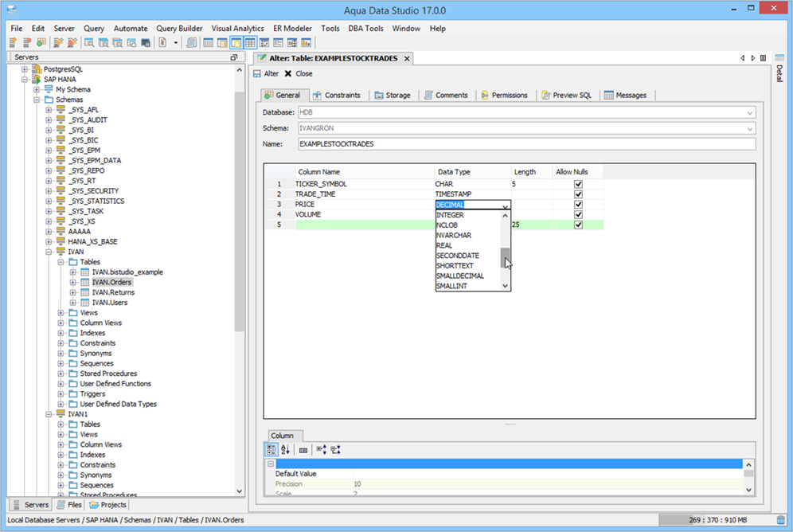Select the IVAN.Users table

(110, 303)
